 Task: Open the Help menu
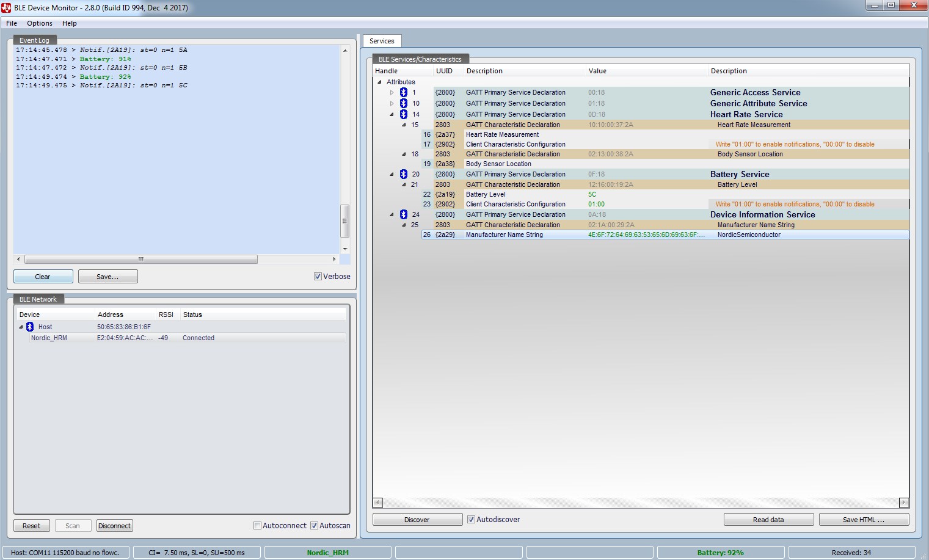[x=70, y=23]
